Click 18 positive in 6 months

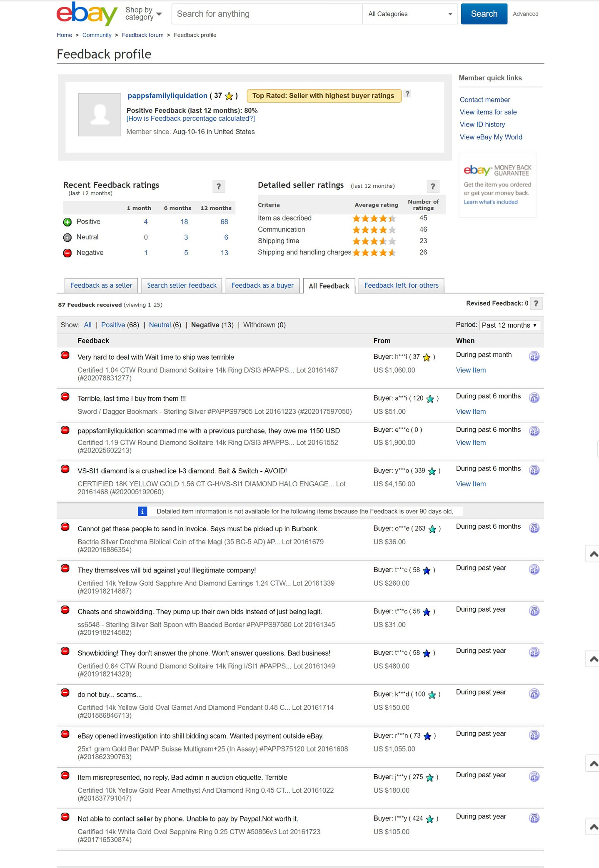[184, 222]
